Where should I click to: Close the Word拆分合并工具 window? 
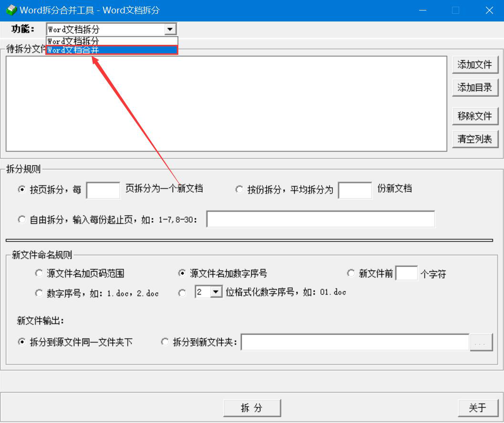point(489,10)
